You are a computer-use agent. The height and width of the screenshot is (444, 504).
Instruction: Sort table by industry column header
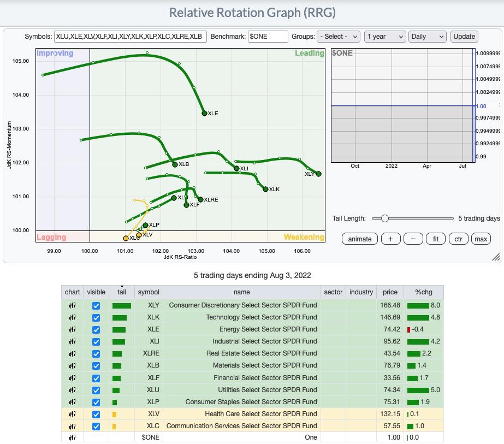361,292
